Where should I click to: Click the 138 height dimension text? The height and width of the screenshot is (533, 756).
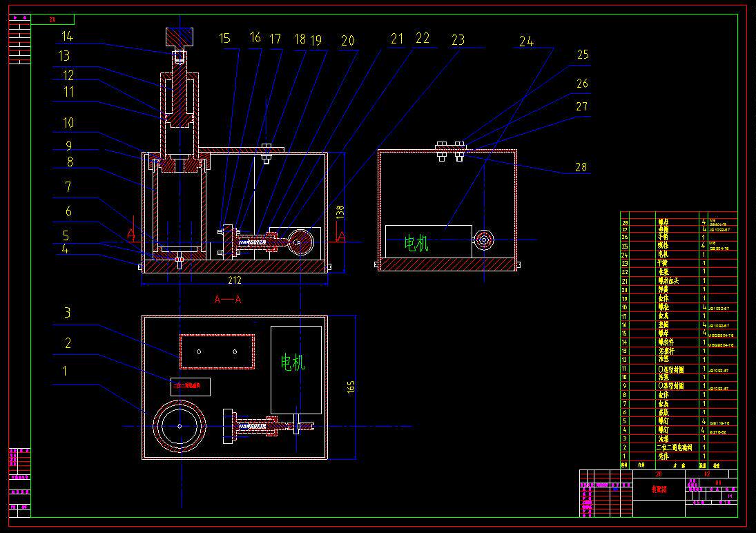point(340,212)
